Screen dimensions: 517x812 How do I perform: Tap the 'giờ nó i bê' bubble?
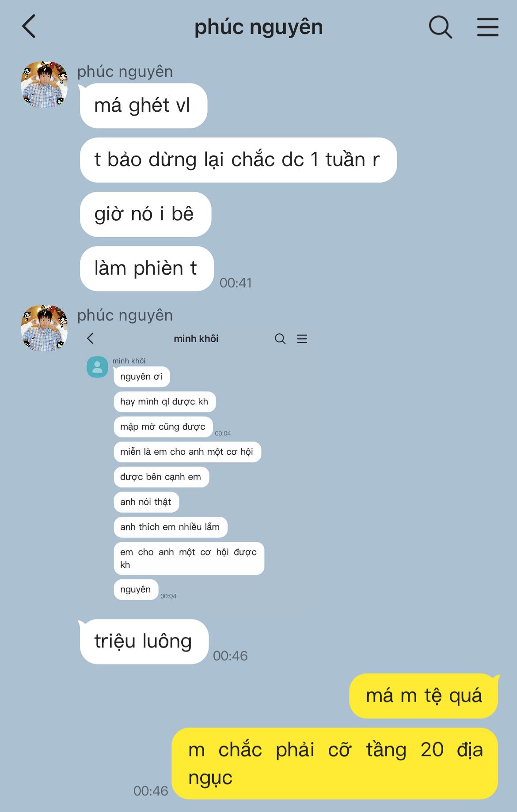(x=145, y=214)
